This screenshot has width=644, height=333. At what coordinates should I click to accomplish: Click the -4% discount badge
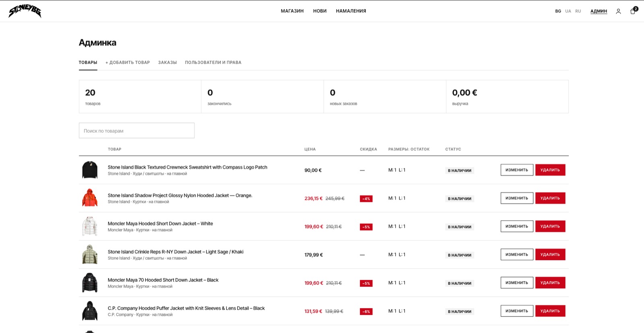366,199
